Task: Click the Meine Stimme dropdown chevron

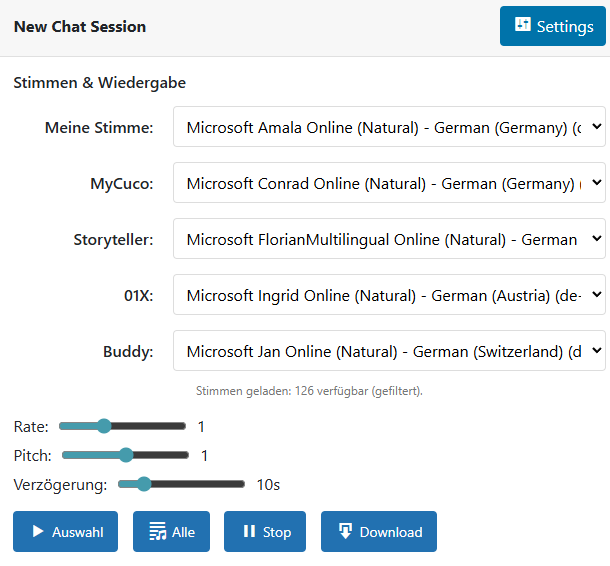Action: click(x=597, y=126)
